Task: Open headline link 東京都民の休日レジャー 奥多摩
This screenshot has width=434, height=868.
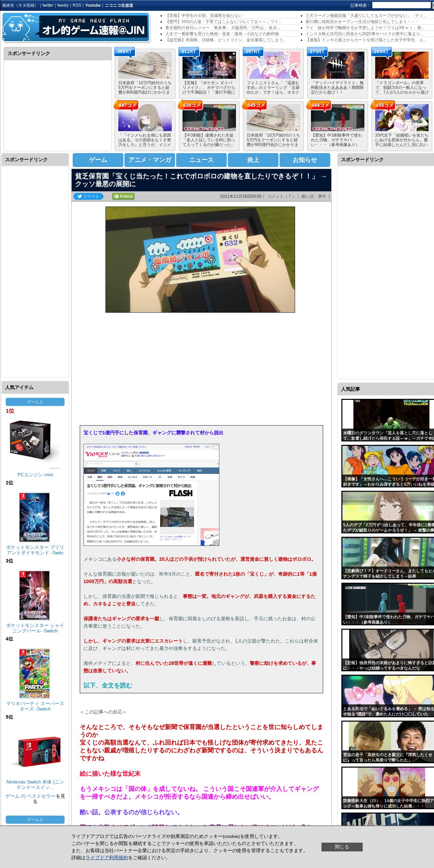Action: [x=223, y=28]
